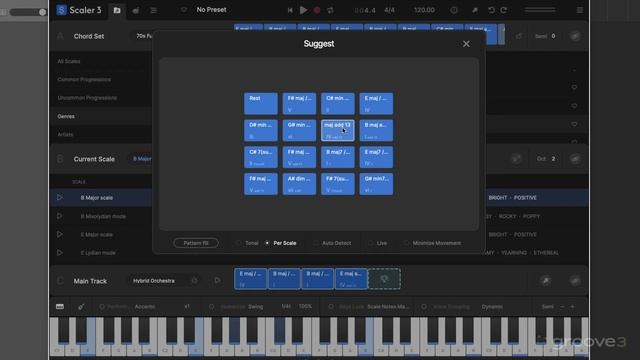Viewport: 640px width, 360px height.
Task: Click the Redo arrow
Action: [x=504, y=10]
